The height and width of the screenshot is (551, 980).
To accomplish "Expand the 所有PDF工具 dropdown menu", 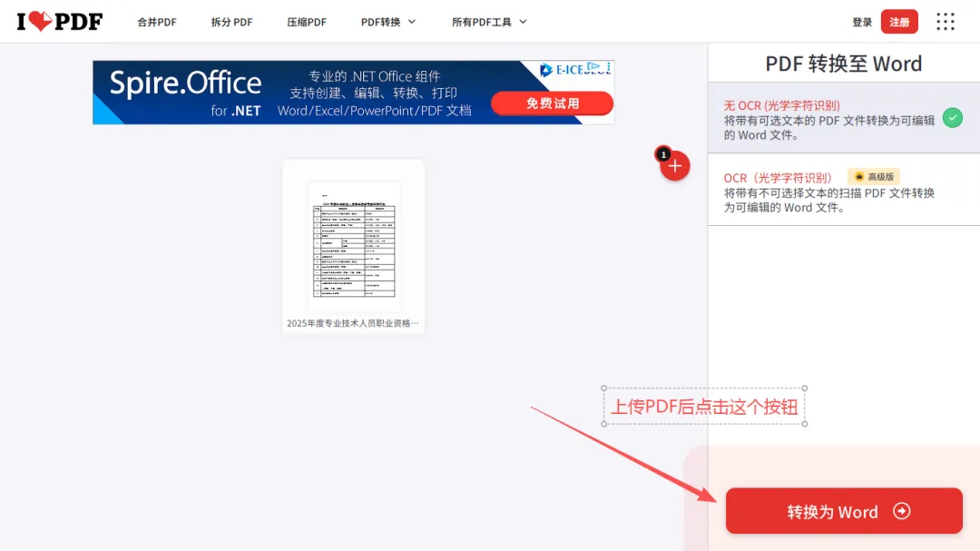I will 489,22.
